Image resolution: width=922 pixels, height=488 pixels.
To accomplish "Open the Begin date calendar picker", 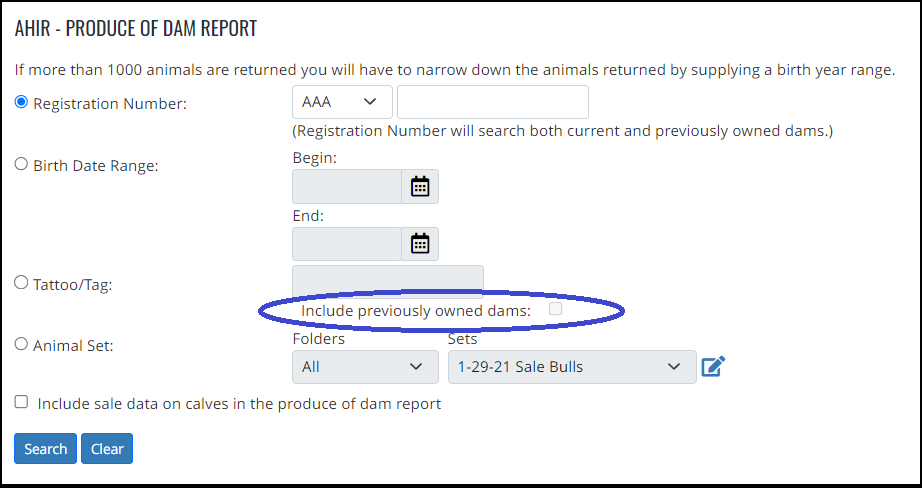I will 420,186.
